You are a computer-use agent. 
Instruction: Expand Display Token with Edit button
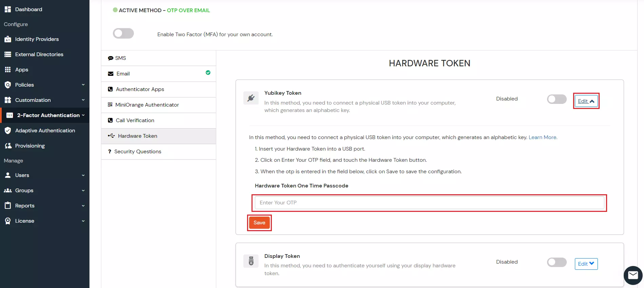click(586, 264)
